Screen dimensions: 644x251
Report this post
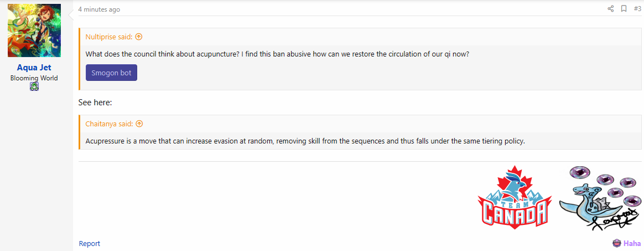pos(89,244)
